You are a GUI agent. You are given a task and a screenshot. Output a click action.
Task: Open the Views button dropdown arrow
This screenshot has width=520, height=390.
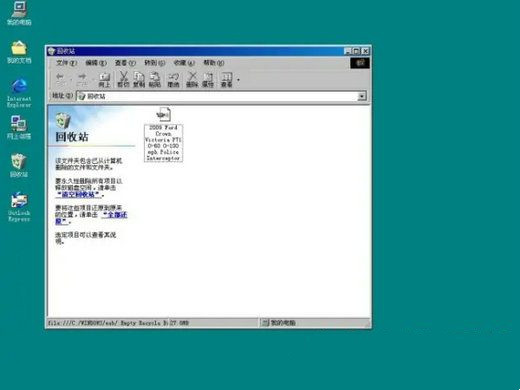click(x=238, y=80)
